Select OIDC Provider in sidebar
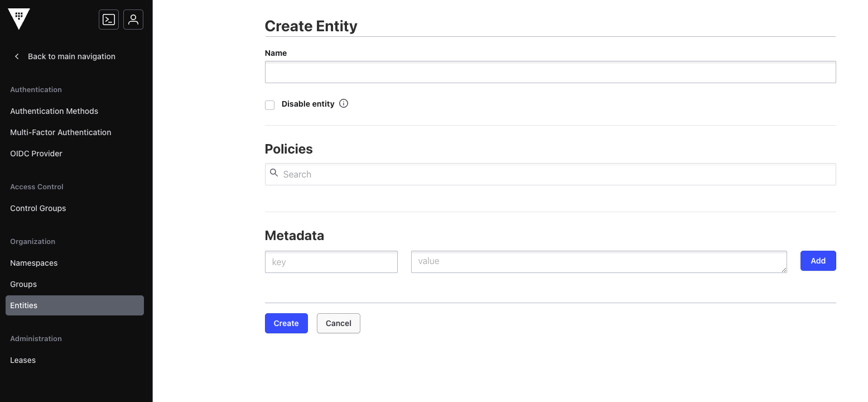868x402 pixels. point(36,154)
